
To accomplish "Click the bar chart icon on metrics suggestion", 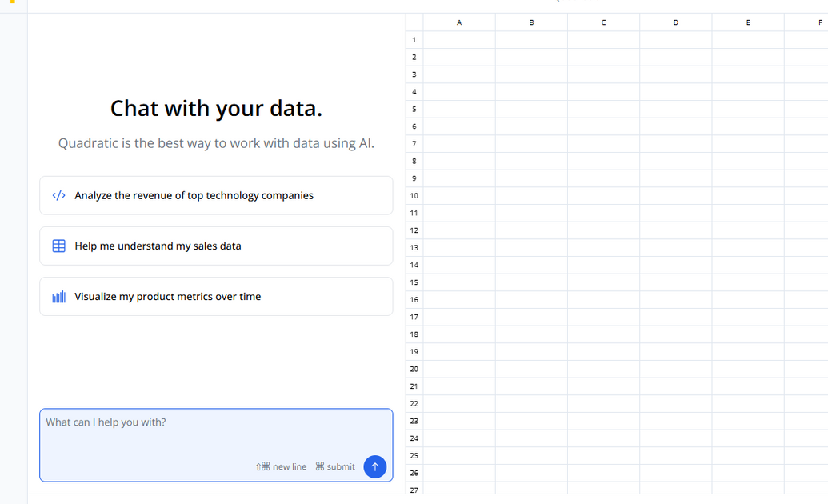I will [x=58, y=296].
